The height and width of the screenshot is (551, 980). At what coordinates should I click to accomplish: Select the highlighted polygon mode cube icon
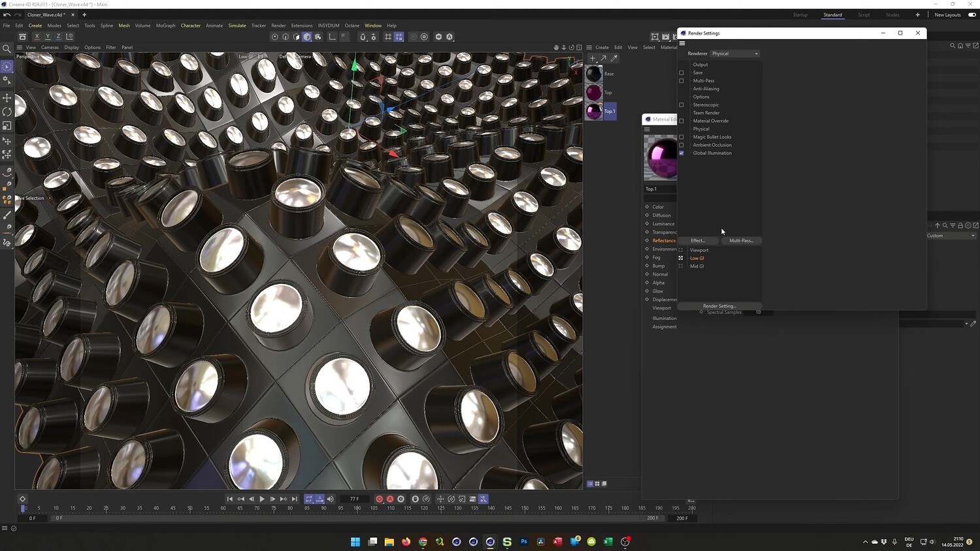[307, 37]
